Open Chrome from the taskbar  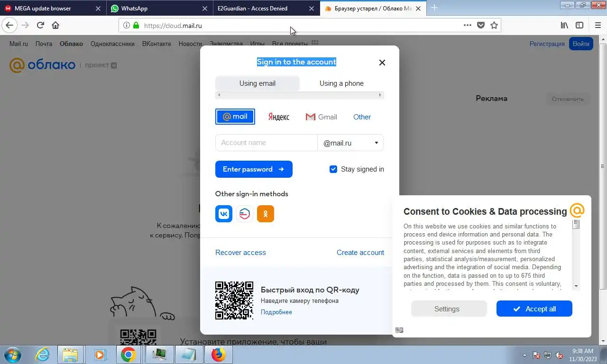tap(128, 355)
